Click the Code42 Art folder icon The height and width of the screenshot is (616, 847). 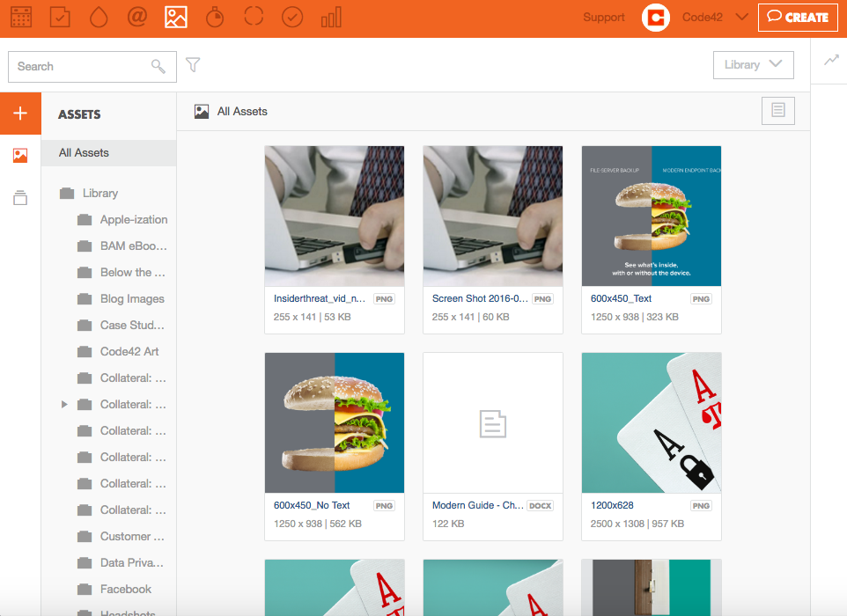pos(85,352)
